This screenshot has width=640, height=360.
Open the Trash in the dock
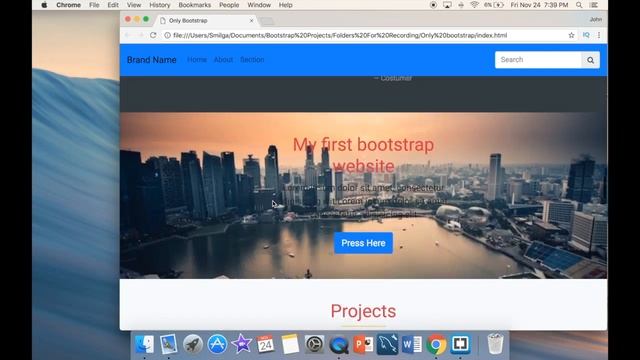click(495, 344)
